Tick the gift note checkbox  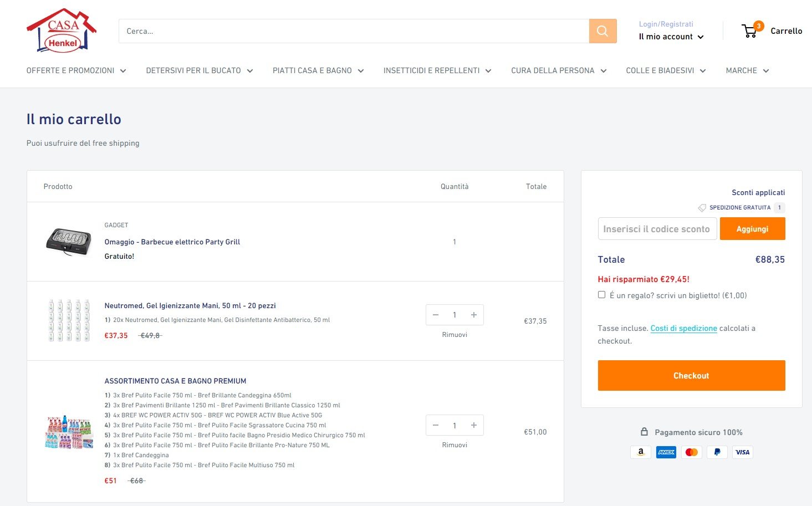[601, 295]
